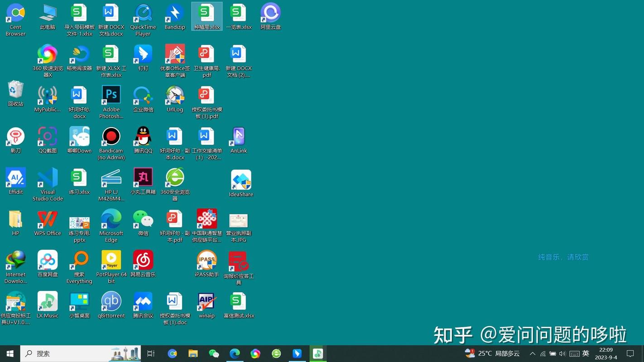
Task: Launch Adobe Photoshop desktop shortcut
Action: coord(111,95)
